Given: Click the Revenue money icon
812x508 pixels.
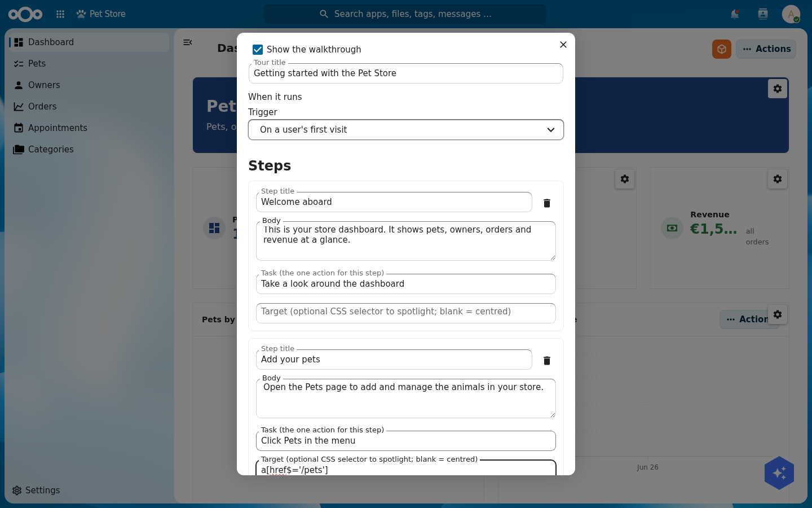Looking at the screenshot, I should 672,228.
